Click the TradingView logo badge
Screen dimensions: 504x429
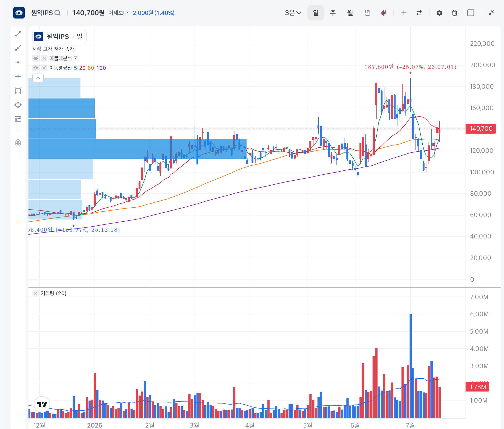click(42, 404)
